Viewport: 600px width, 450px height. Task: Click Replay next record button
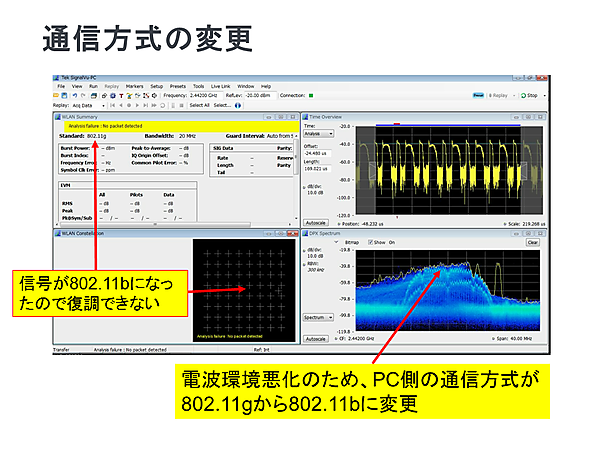click(x=145, y=105)
